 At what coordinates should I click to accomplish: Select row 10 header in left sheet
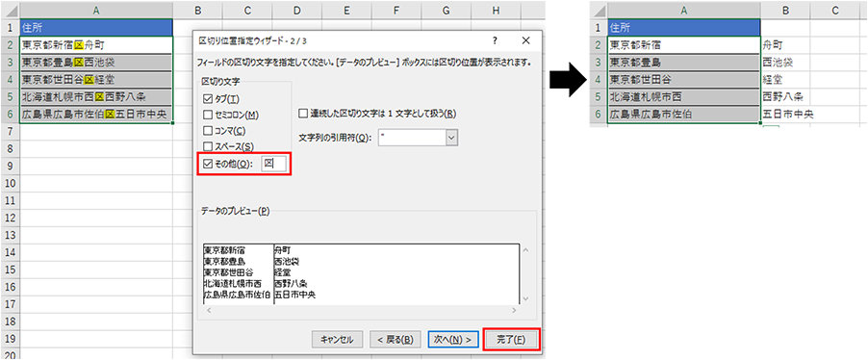tap(10, 183)
